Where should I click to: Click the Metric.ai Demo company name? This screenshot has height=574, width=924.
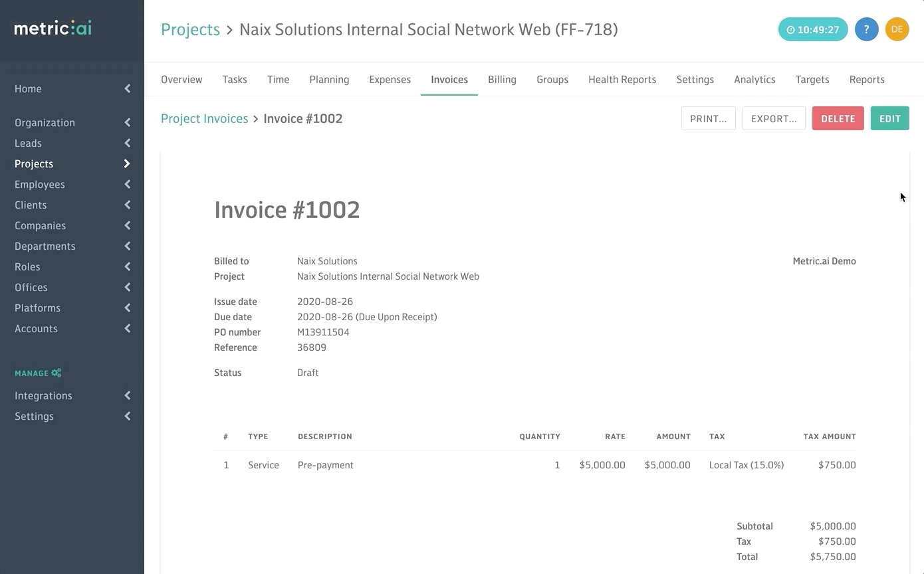(x=824, y=261)
